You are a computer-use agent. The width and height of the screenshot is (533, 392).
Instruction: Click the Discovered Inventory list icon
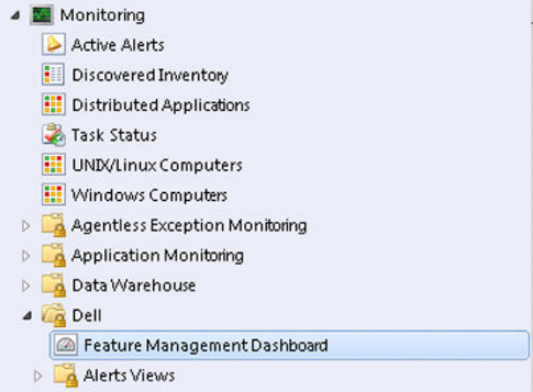point(54,75)
